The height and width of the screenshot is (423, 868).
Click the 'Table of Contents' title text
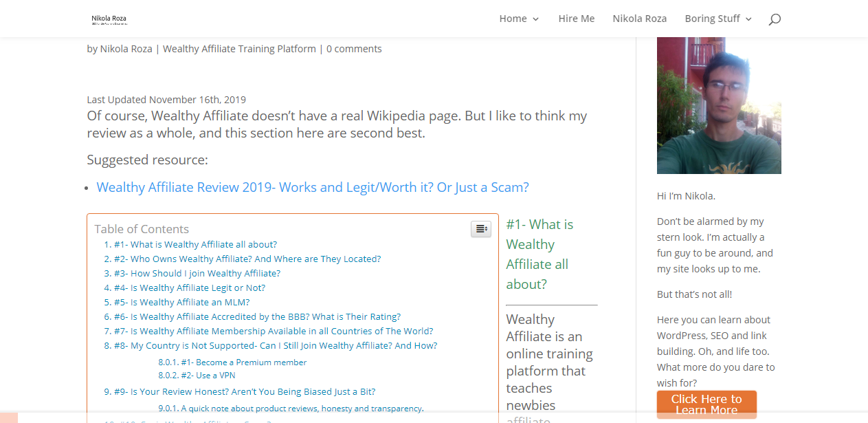(x=142, y=229)
